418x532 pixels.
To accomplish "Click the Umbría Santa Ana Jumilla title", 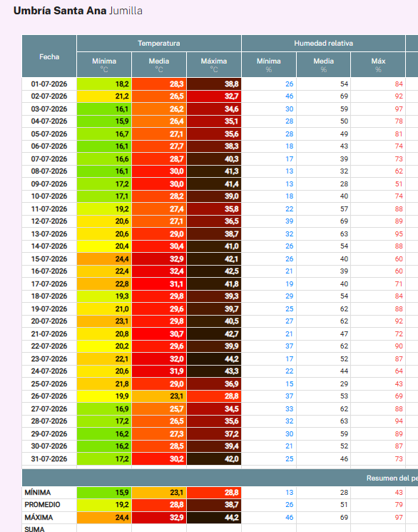I will tap(78, 11).
